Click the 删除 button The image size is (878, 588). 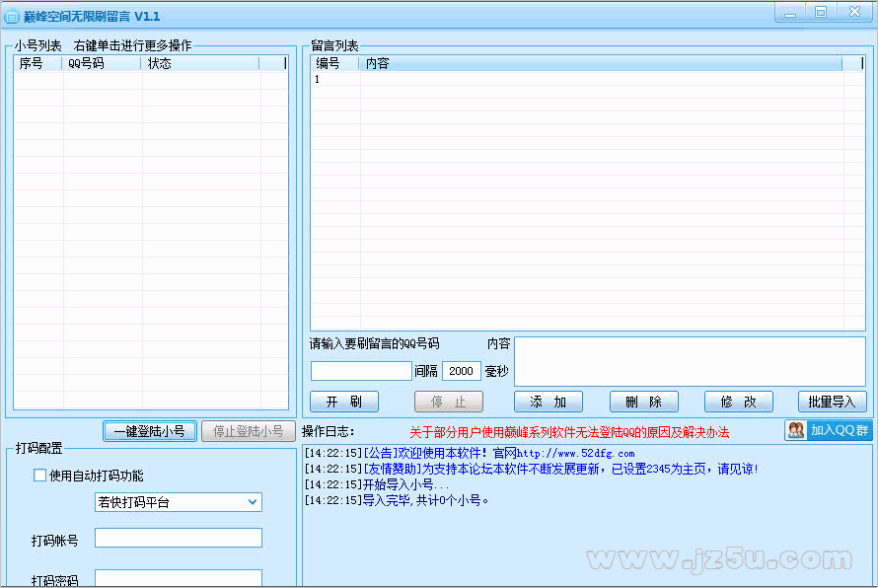coord(644,402)
